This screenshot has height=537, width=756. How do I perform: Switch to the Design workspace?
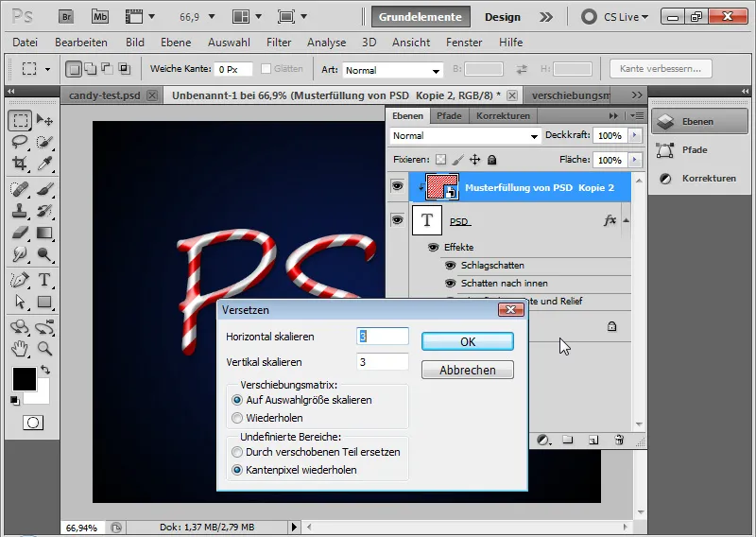pyautogui.click(x=503, y=17)
